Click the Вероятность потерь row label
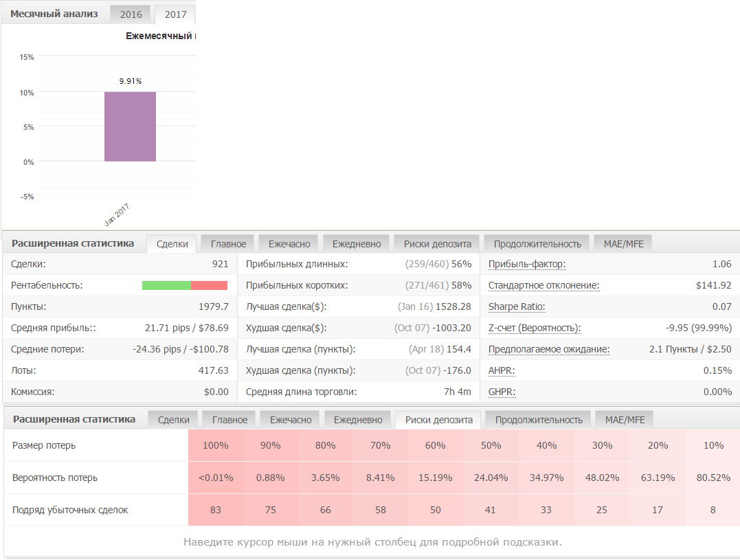740x560 pixels. tap(55, 478)
